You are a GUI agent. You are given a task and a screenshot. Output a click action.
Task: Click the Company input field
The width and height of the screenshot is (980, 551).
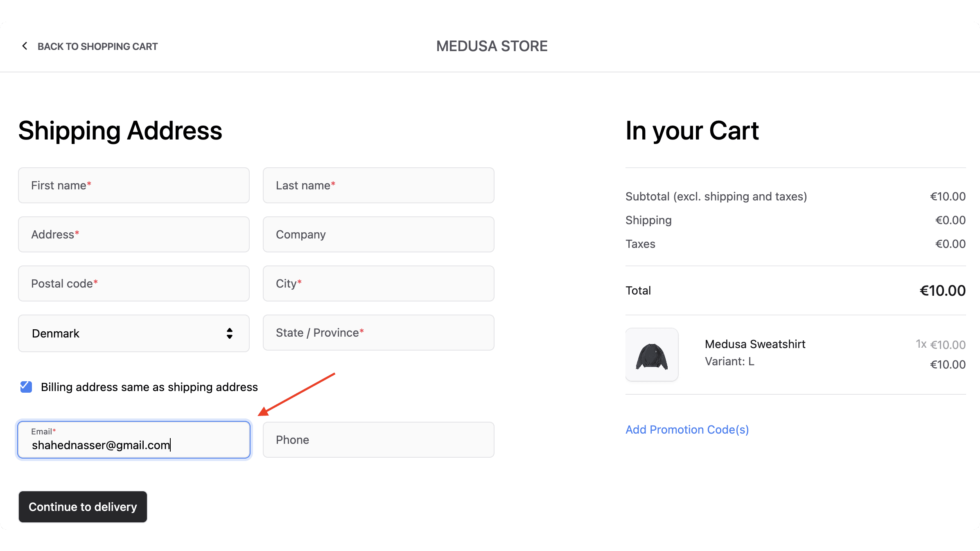(x=378, y=234)
